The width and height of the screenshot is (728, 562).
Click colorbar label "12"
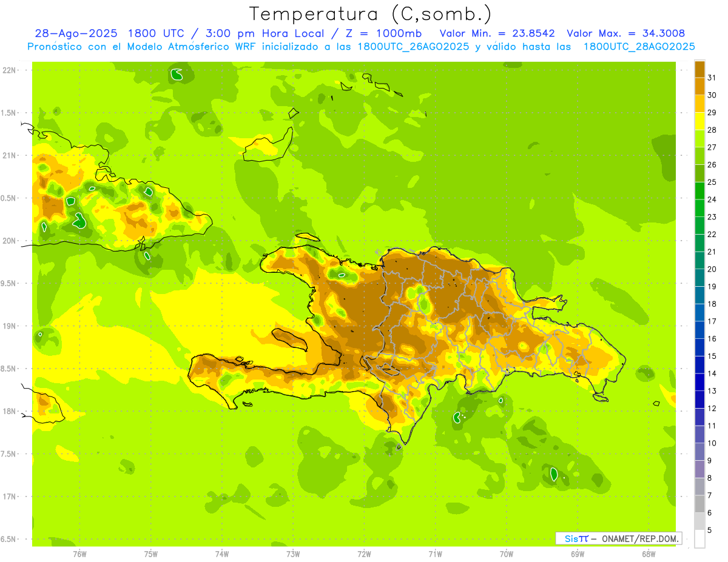(712, 408)
